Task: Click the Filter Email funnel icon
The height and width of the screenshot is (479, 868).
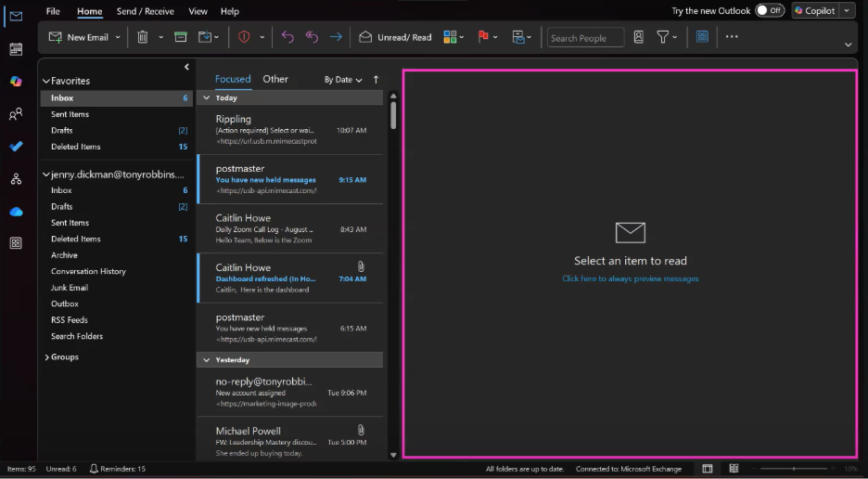Action: click(663, 37)
